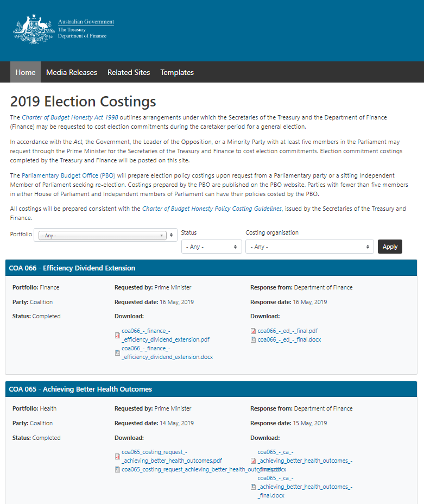Download coa066_-_ed_-_final.pdf file
This screenshot has height=504, width=424.
point(288,331)
